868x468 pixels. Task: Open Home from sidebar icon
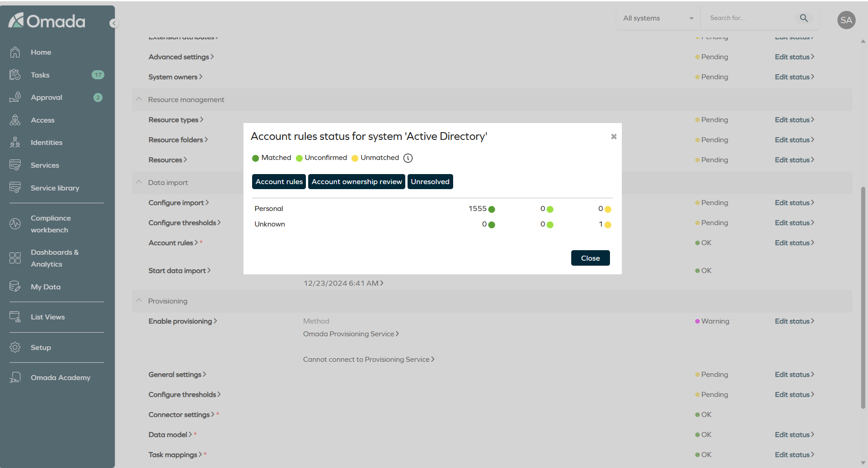tap(15, 52)
